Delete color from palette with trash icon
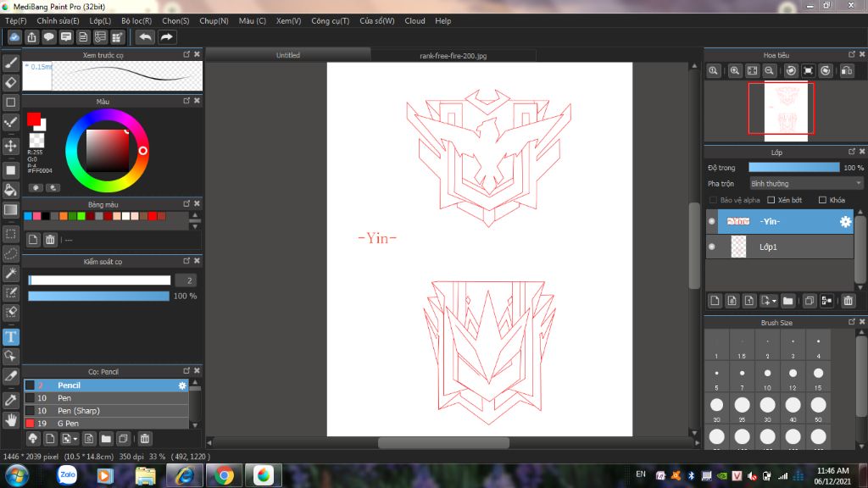This screenshot has width=868, height=488. (x=50, y=240)
